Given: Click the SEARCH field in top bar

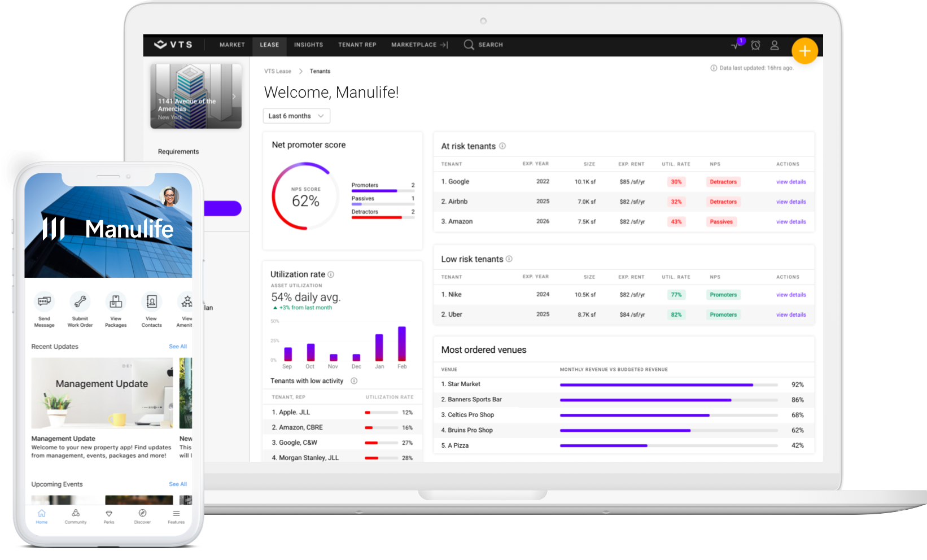Looking at the screenshot, I should 491,45.
